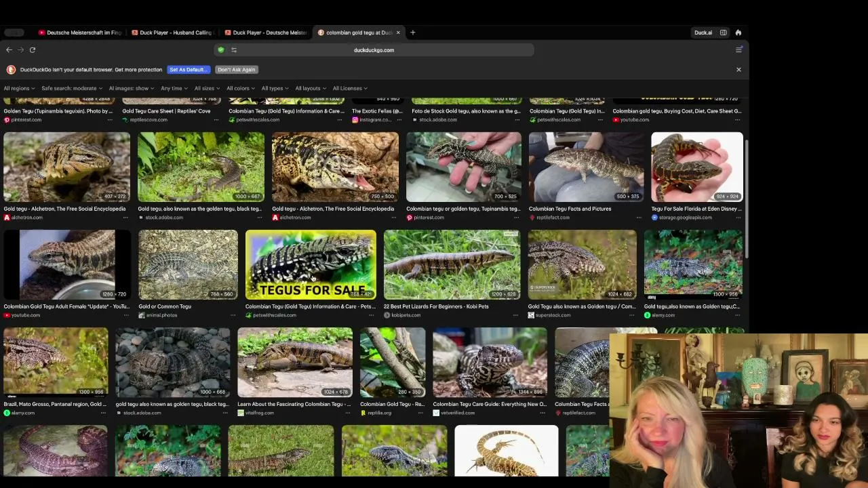Open '22 Best Pet Lizards For Beginners' link
868x488 pixels.
click(436, 306)
